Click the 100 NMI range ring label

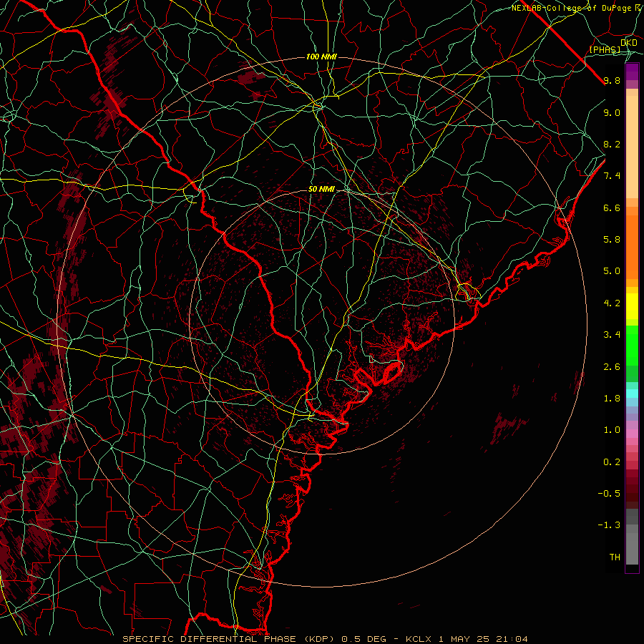pyautogui.click(x=321, y=57)
